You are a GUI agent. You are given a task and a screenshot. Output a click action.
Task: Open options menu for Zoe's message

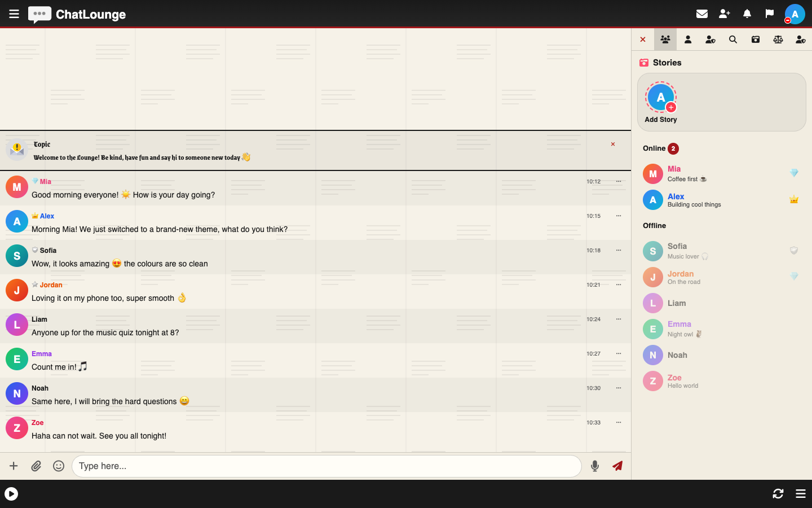pos(619,422)
